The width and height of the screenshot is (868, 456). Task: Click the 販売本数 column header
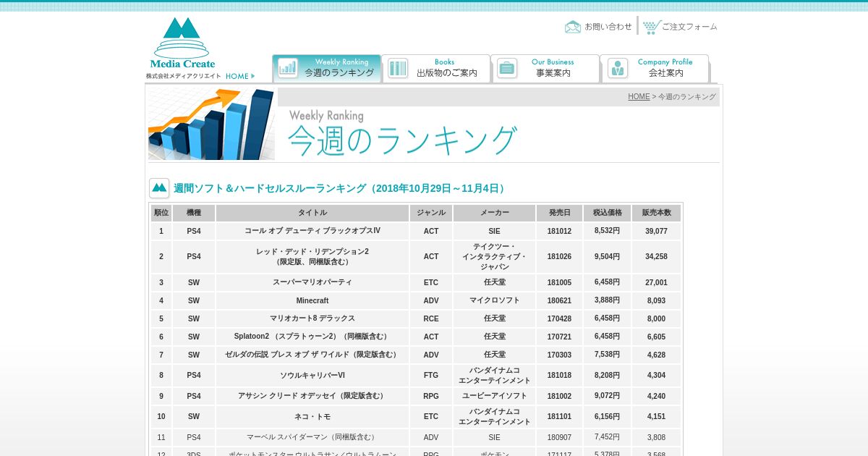tap(657, 213)
